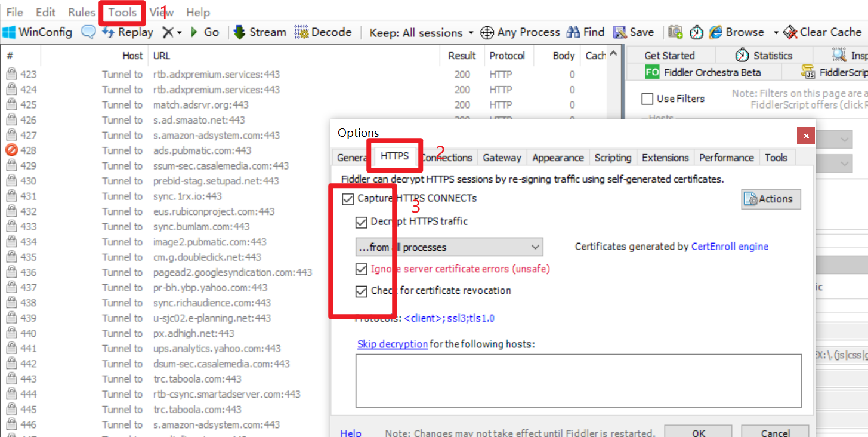Open the Tools menu
The width and height of the screenshot is (868, 437).
[x=122, y=12]
